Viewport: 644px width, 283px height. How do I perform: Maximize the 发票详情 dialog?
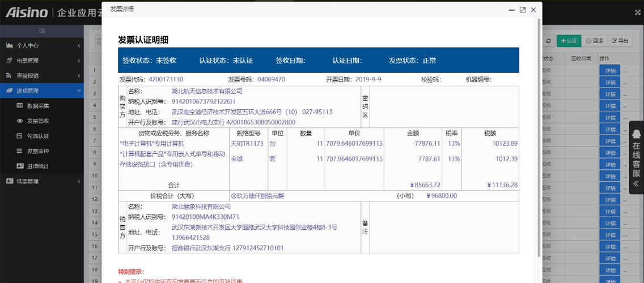[523, 10]
